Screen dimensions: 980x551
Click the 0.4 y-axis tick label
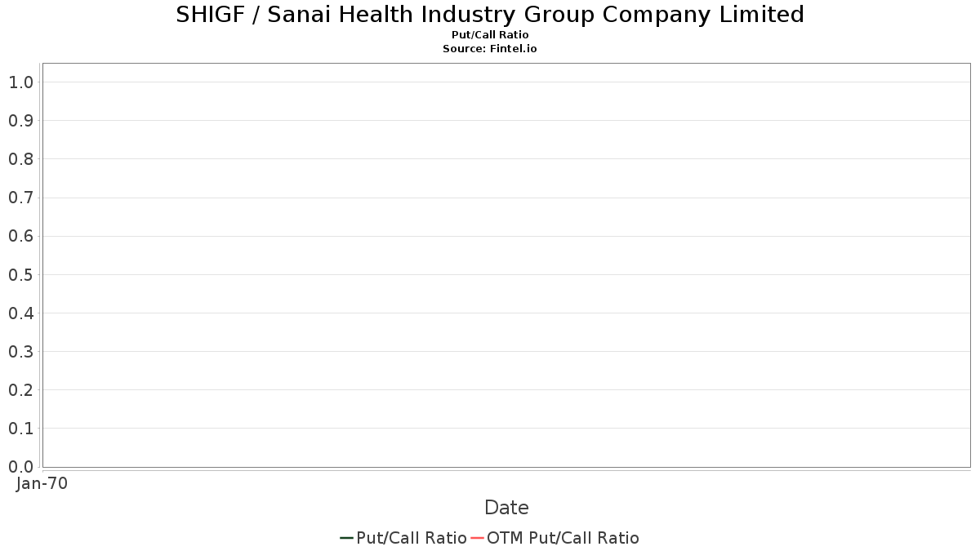[x=20, y=313]
